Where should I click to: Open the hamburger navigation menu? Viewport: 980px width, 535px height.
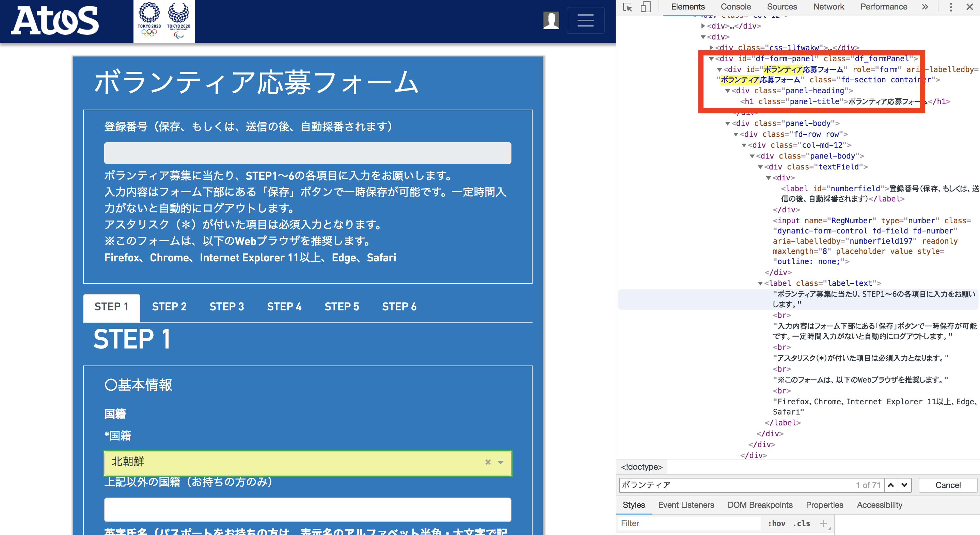pos(585,20)
